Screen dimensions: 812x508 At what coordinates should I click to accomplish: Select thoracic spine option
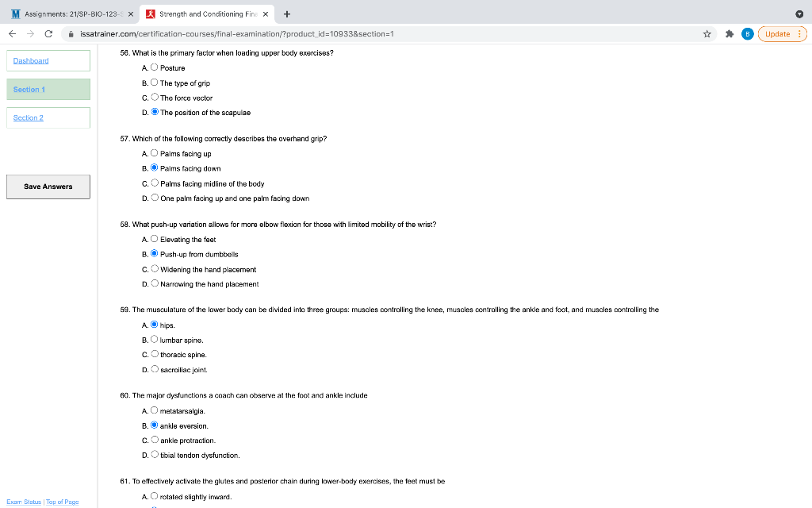pyautogui.click(x=155, y=354)
